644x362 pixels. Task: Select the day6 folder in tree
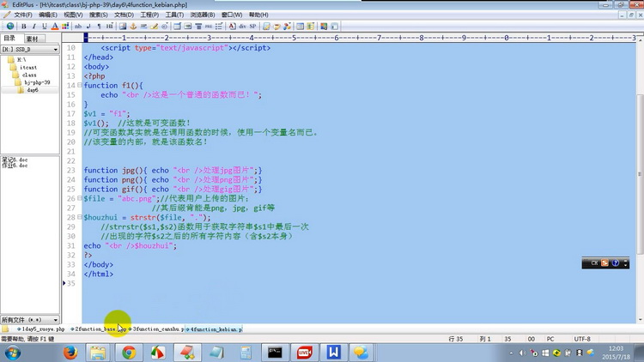[x=28, y=90]
